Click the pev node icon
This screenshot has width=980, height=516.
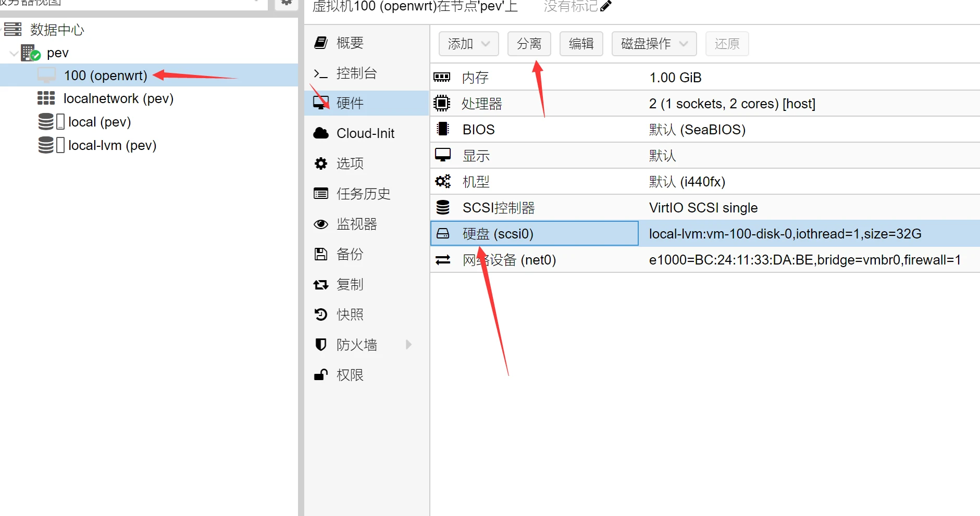pyautogui.click(x=31, y=53)
